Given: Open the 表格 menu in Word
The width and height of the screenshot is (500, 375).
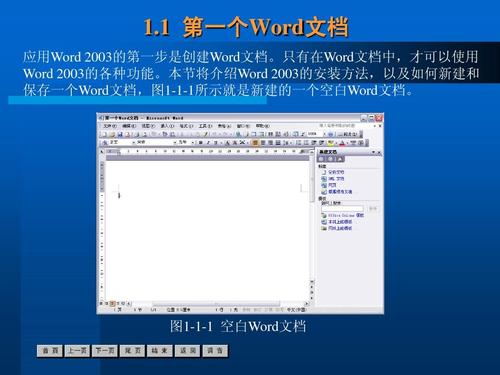Looking at the screenshot, I should click(x=224, y=126).
